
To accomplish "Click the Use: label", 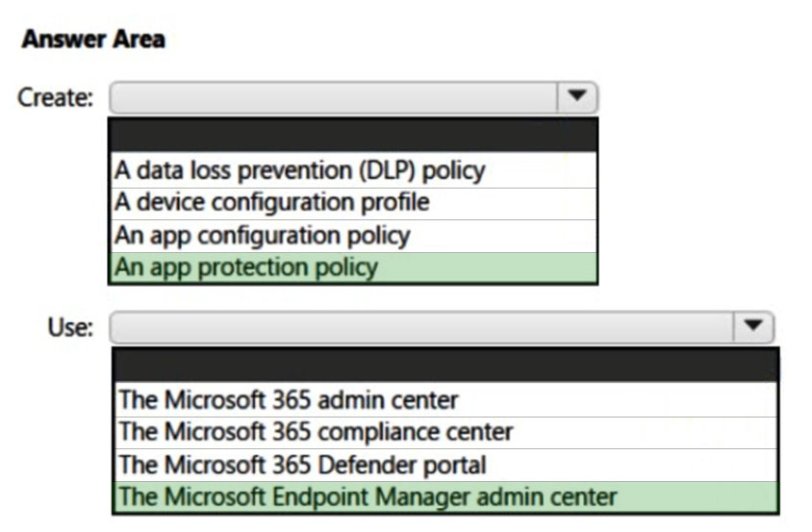I will point(70,327).
